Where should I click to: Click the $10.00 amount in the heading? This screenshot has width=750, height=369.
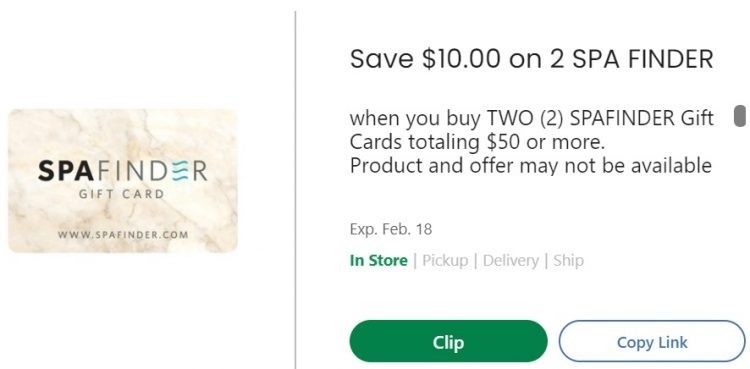(461, 59)
